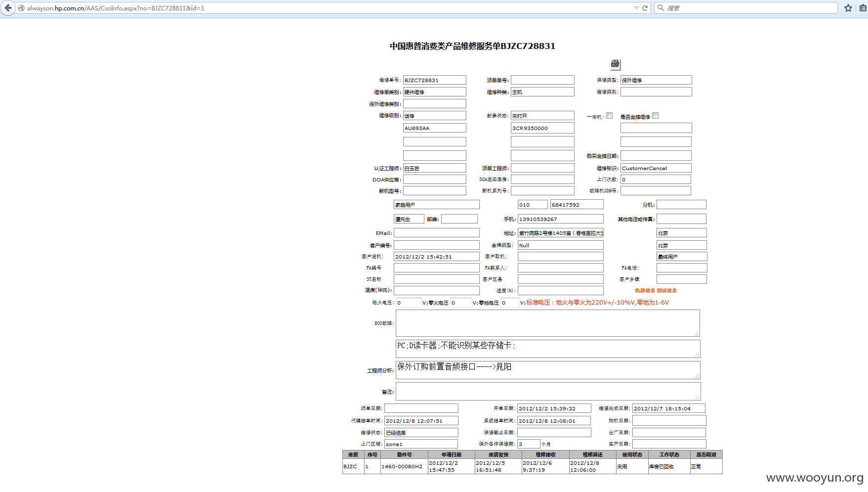Click the area code field 010
The width and height of the screenshot is (868, 492).
(x=533, y=205)
